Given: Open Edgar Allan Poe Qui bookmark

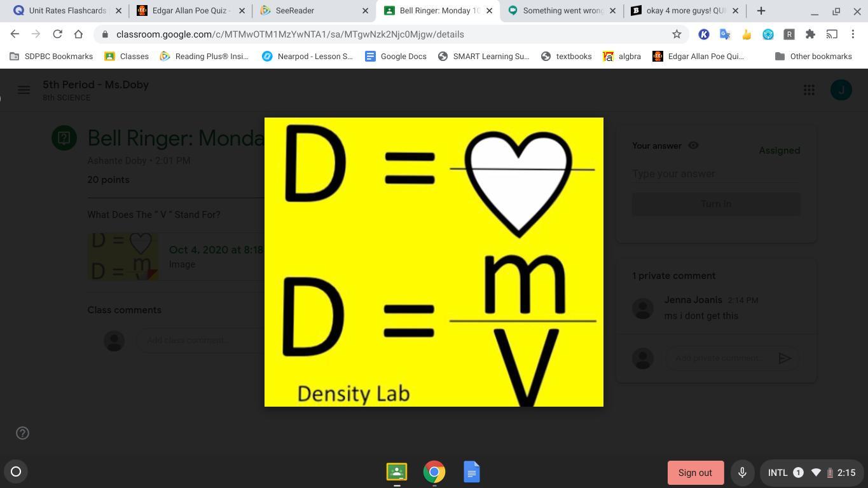Looking at the screenshot, I should pos(698,57).
